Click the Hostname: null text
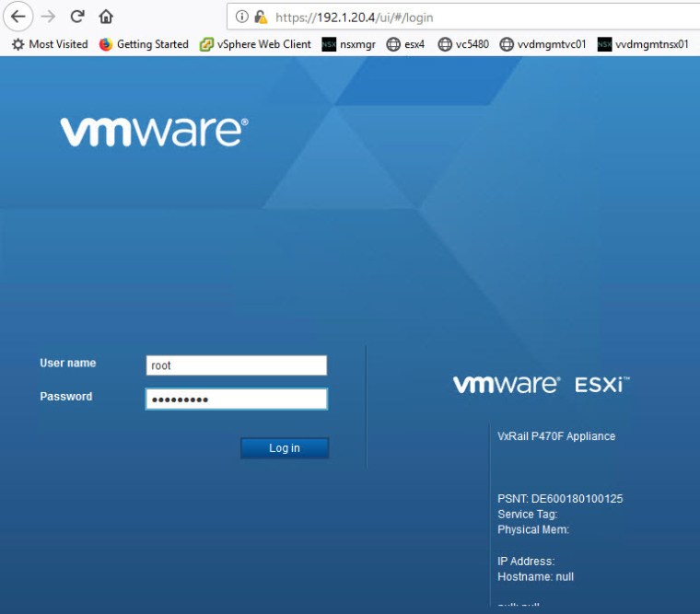The width and height of the screenshot is (700, 614). click(535, 576)
